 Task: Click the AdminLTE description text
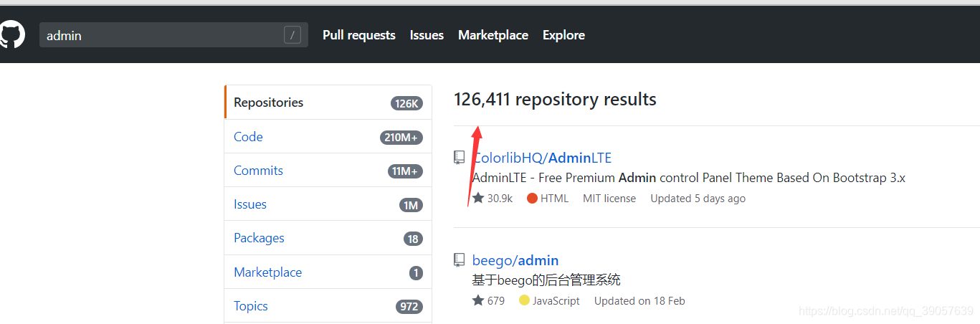click(x=689, y=178)
